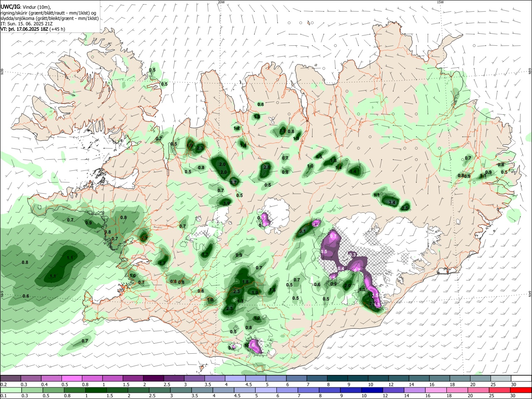Click the '3.1' precipitation value on the map
Screen dimensions: 532x399
(303, 231)
